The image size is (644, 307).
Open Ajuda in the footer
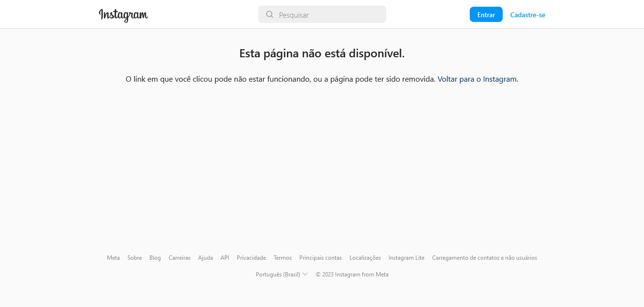205,258
